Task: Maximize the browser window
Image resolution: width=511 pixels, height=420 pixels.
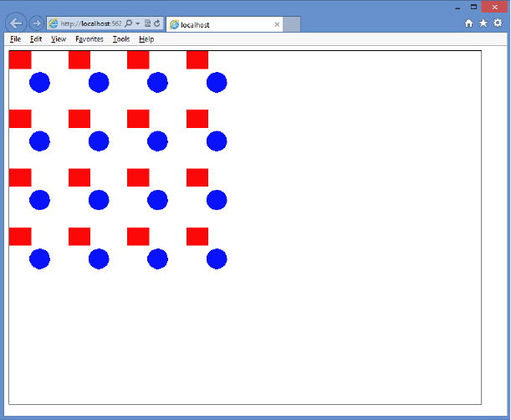Action: tap(473, 7)
